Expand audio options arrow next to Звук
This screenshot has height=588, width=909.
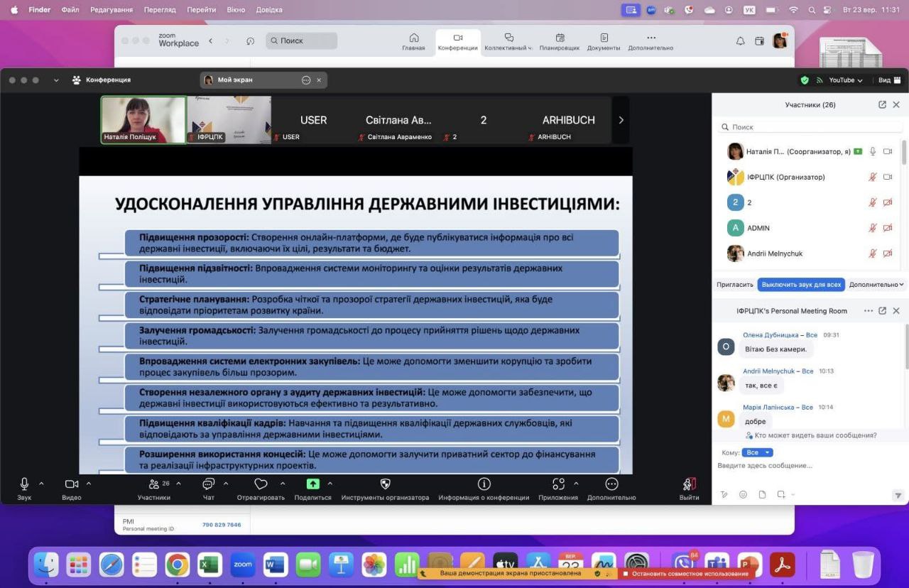(x=41, y=484)
